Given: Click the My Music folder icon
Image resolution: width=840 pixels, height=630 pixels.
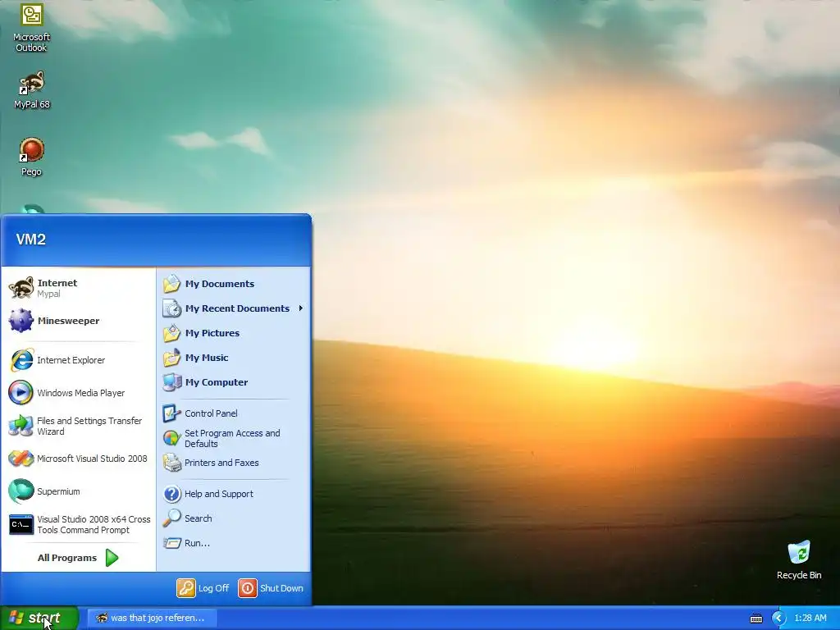Looking at the screenshot, I should 172,358.
